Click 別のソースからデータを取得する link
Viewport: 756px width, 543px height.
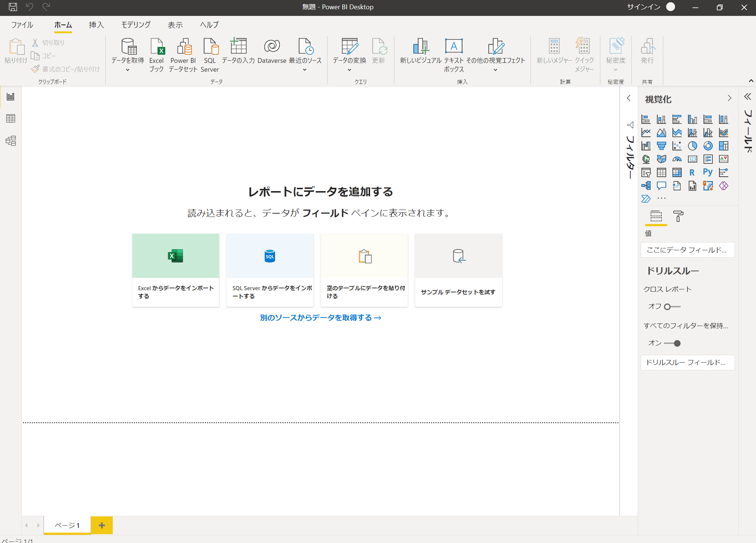tap(320, 317)
